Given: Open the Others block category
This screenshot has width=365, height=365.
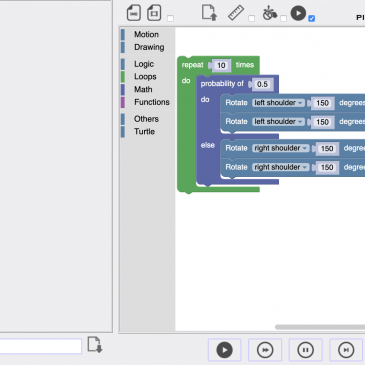Looking at the screenshot, I should 146,119.
